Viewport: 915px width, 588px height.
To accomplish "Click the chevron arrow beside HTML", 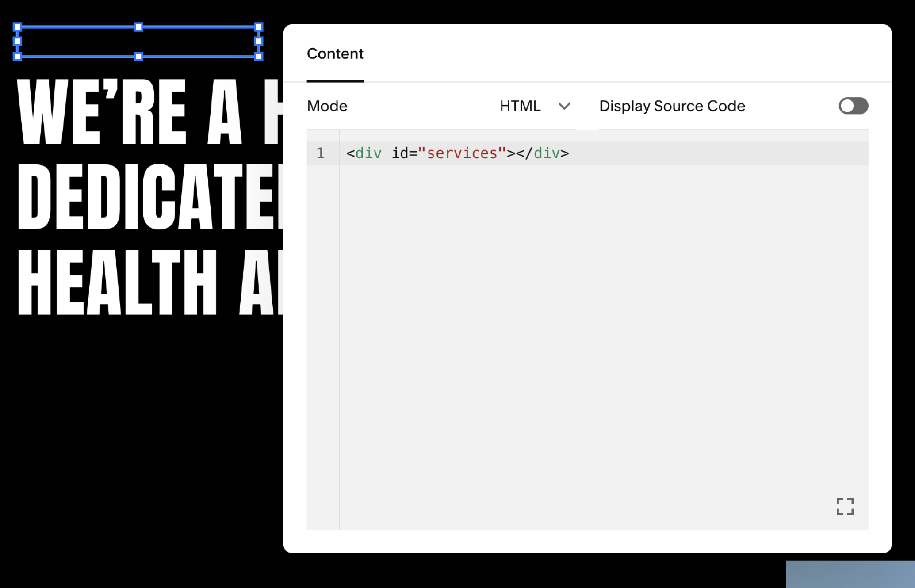I will (564, 106).
